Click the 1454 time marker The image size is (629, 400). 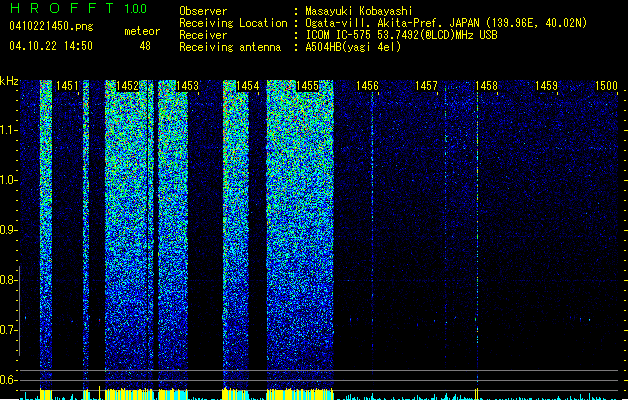pyautogui.click(x=248, y=86)
